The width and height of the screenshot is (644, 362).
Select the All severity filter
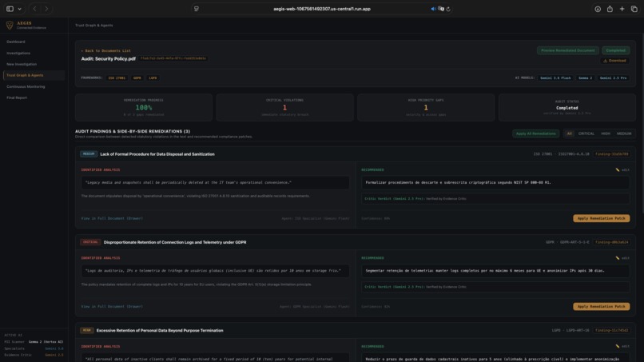pos(569,133)
